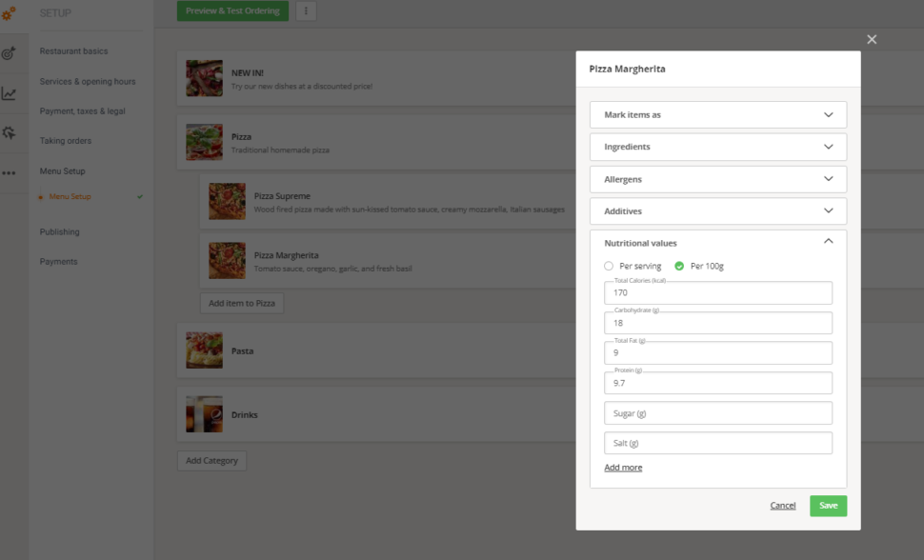Collapse the Nutritional values section
Screen dimensions: 924x560
pos(718,243)
